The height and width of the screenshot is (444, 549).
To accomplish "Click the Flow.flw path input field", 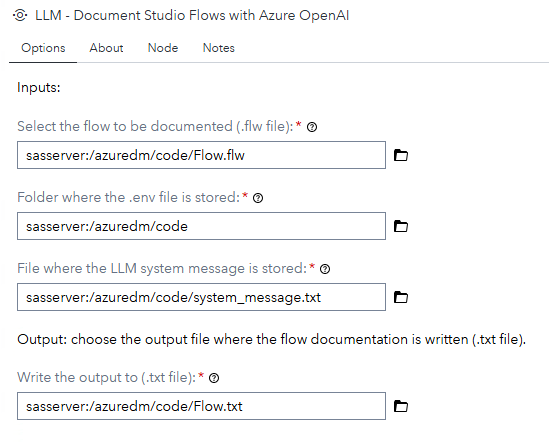I will [201, 155].
